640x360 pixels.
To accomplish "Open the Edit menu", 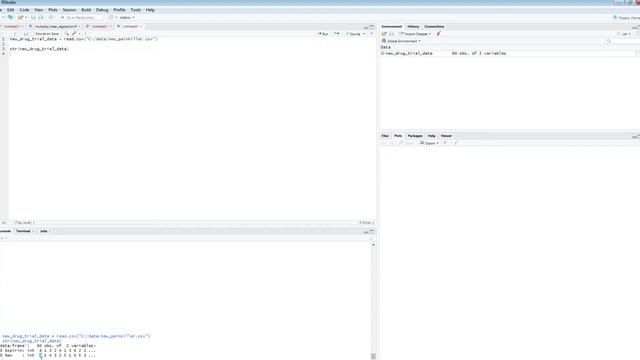I will (11, 10).
